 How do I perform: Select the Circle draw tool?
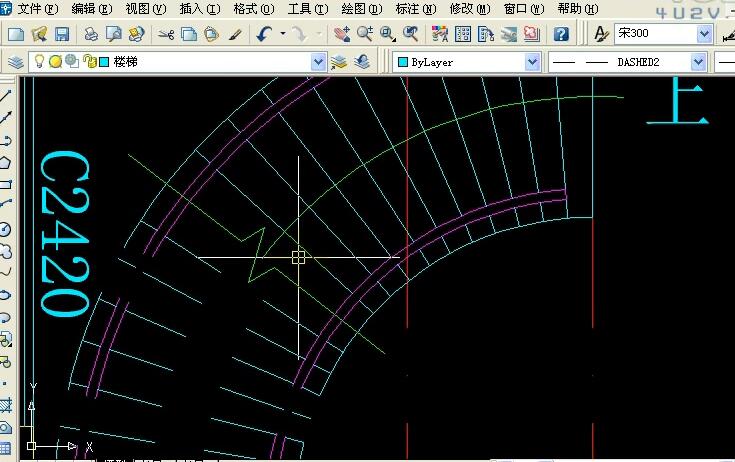pyautogui.click(x=6, y=229)
